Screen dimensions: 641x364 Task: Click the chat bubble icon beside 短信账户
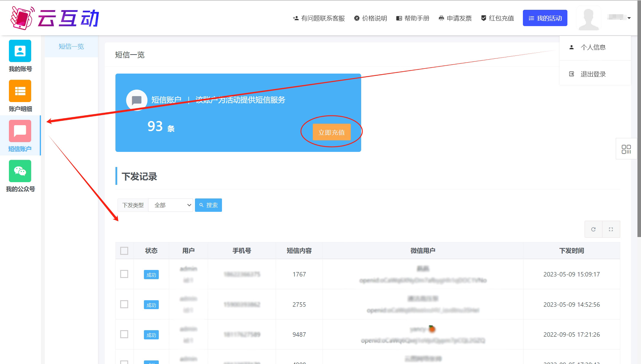pos(137,100)
